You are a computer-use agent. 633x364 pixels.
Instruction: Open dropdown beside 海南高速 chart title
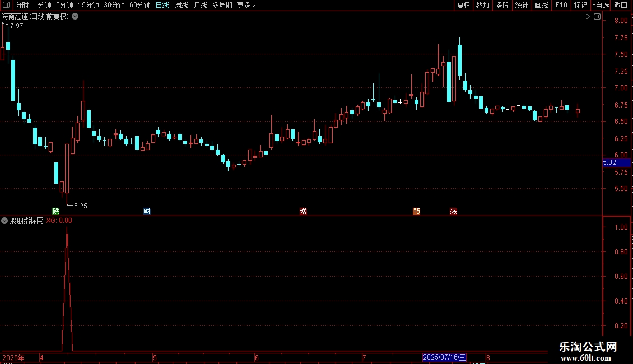click(x=75, y=17)
